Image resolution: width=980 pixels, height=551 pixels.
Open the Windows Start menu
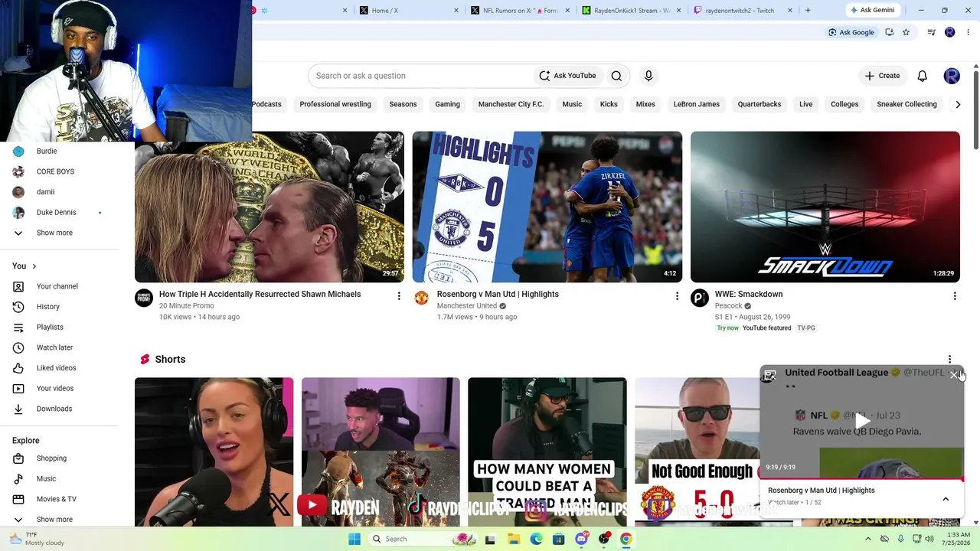tap(354, 539)
